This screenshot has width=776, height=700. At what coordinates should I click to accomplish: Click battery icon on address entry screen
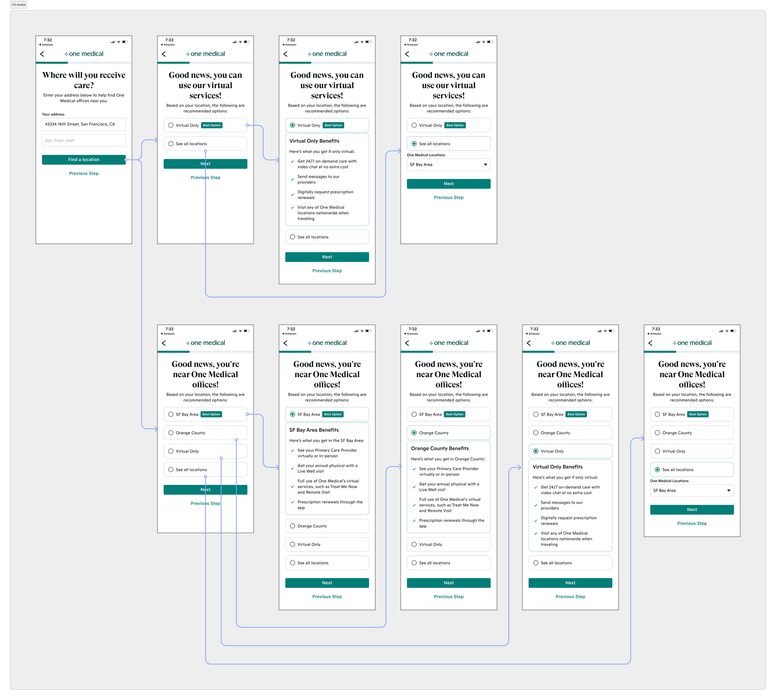[125, 42]
